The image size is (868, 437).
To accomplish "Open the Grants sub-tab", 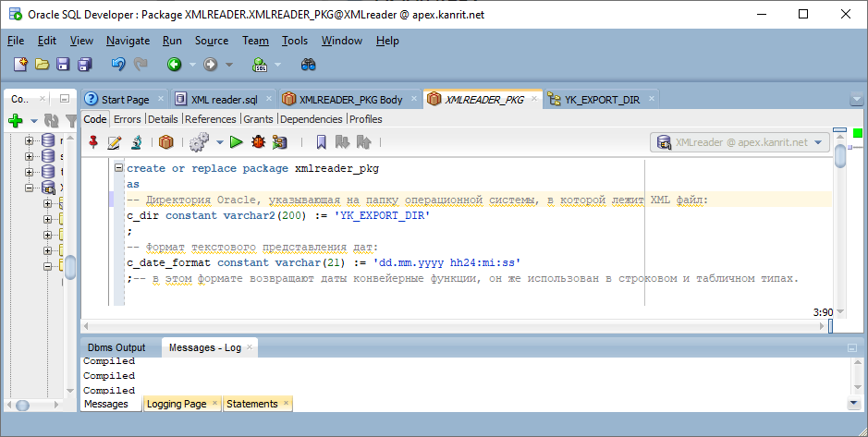I will [258, 119].
